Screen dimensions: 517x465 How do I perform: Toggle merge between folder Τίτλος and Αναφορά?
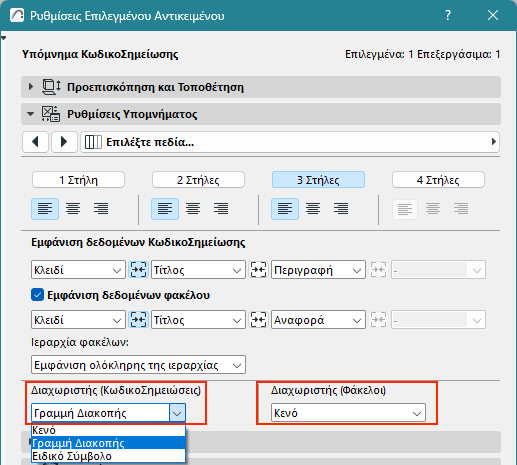[x=258, y=320]
